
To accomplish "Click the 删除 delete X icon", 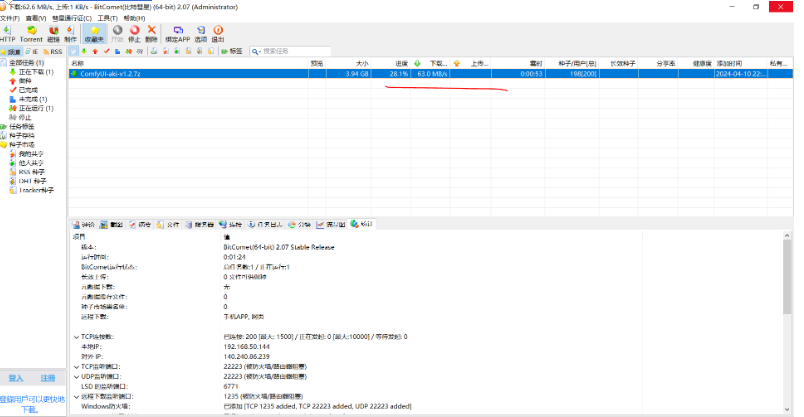I will (152, 33).
